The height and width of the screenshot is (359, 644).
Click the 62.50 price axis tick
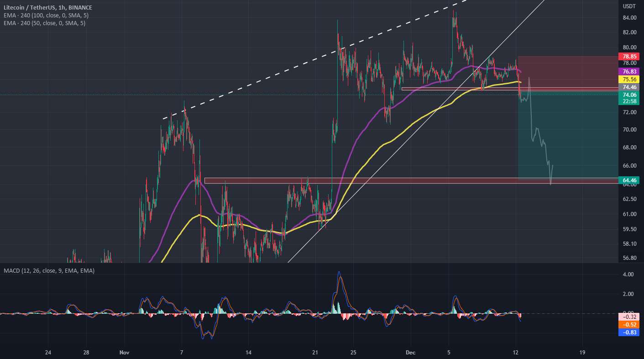click(x=629, y=199)
